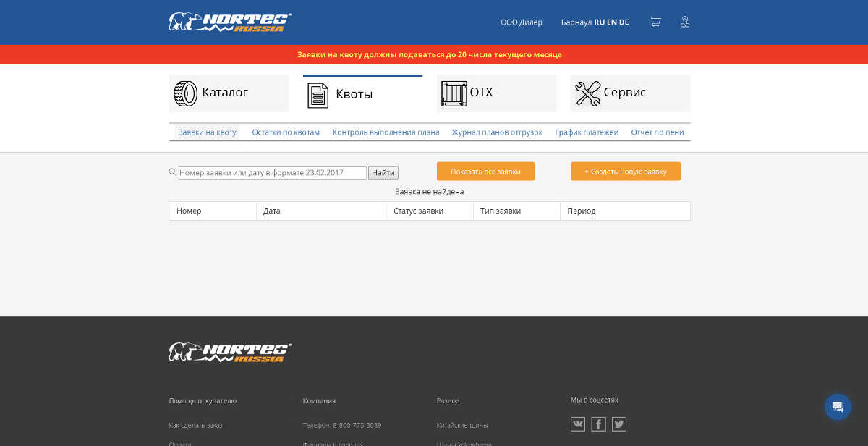Open the Остатки по квотам submenu item
The image size is (868, 446).
pos(286,132)
